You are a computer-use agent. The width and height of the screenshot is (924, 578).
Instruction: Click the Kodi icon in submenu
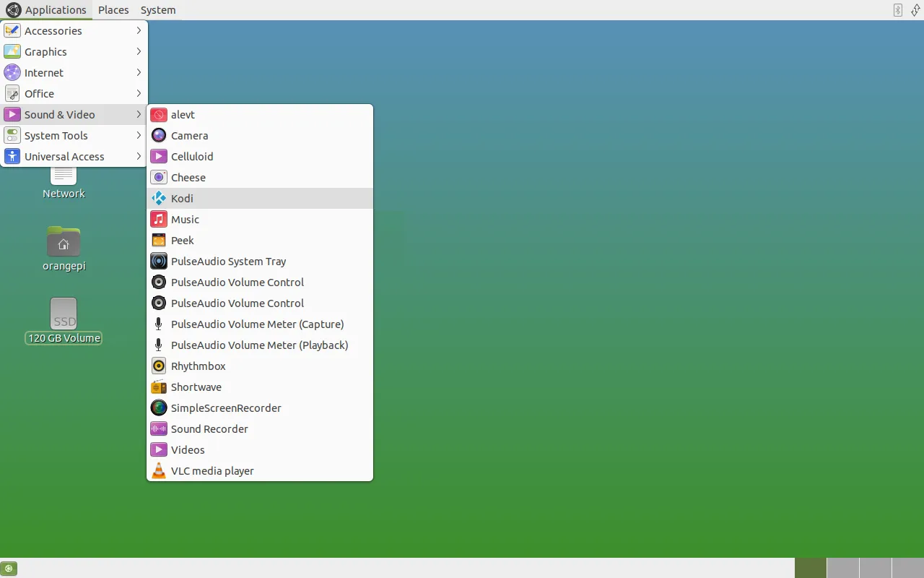point(159,199)
